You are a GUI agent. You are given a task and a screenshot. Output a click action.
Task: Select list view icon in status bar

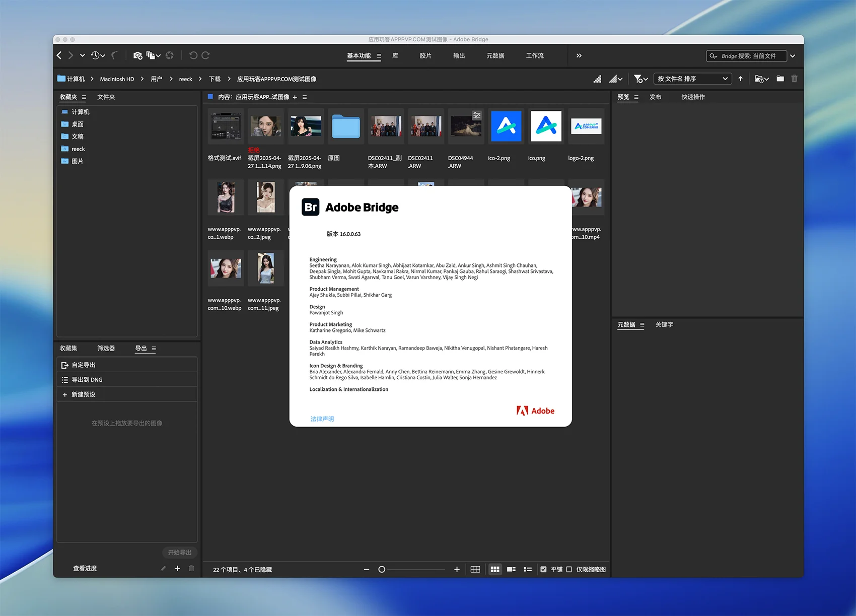tap(527, 569)
